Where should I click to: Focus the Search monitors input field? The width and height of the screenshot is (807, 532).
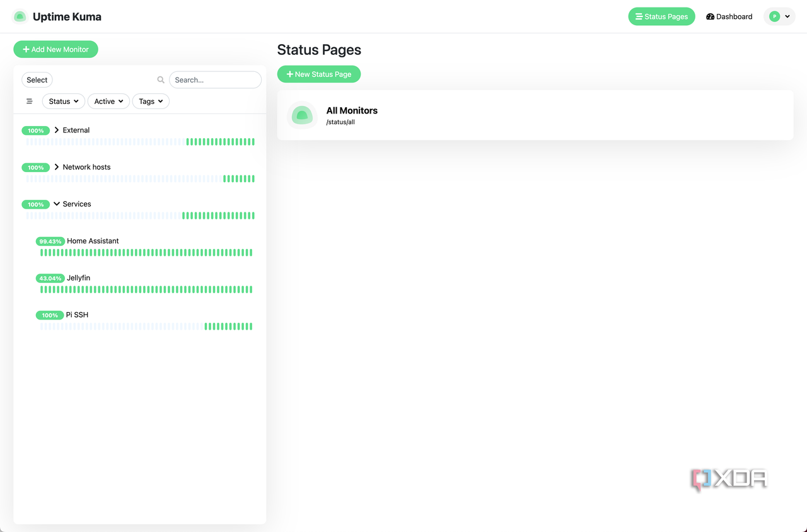pyautogui.click(x=215, y=80)
